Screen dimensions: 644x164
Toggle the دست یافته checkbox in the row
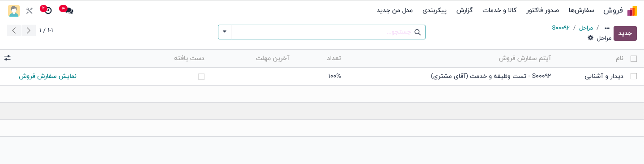(201, 77)
